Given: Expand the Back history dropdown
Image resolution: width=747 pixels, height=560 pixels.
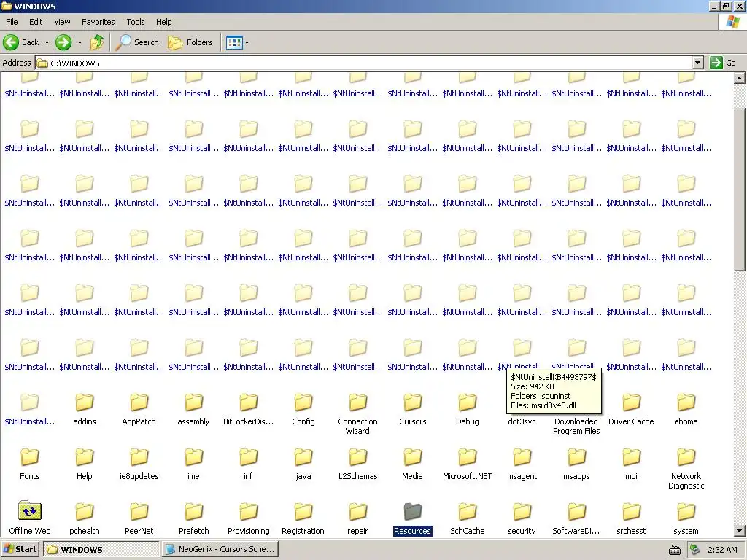Looking at the screenshot, I should [x=47, y=42].
